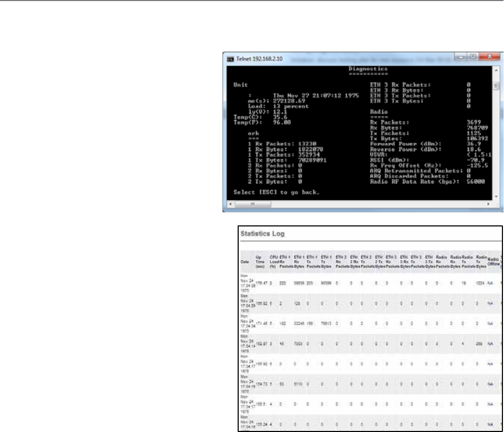Click the Telnet vertical scrollbar down arrow
504x432 pixels.
pos(496,196)
